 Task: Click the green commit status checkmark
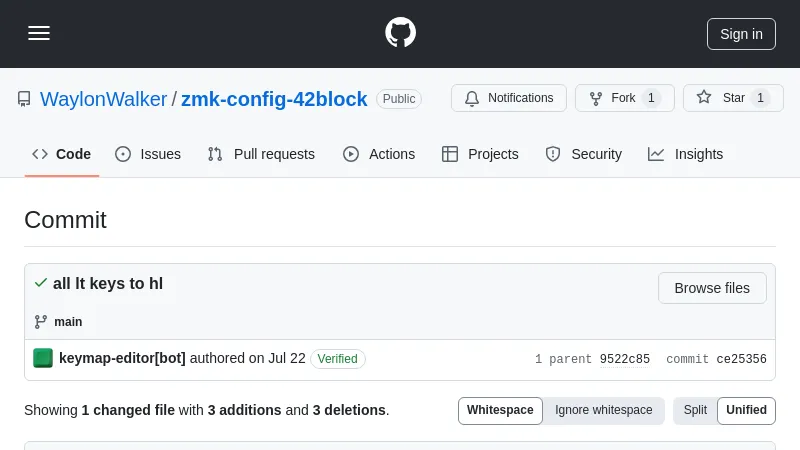40,283
